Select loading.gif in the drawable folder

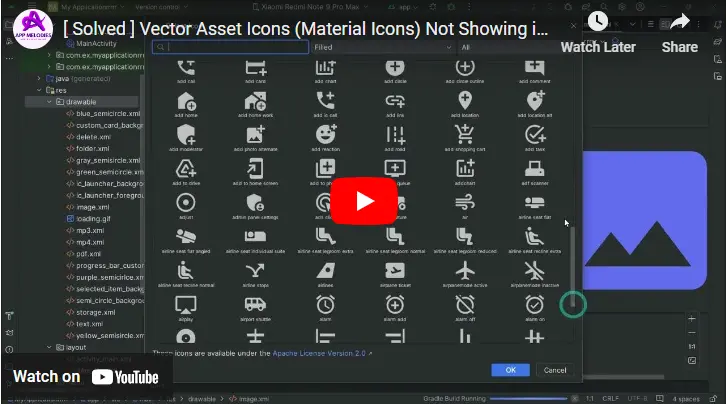[x=89, y=218]
